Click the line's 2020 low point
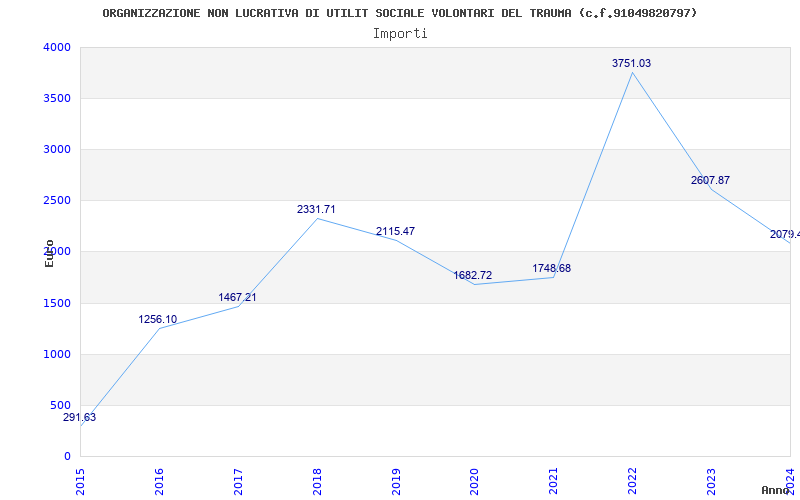The height and width of the screenshot is (500, 800). pos(475,284)
